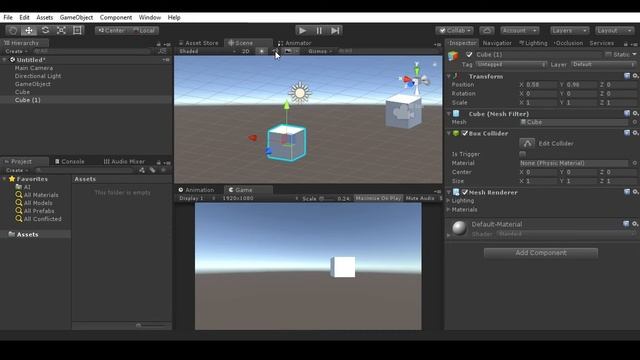Pick mesh with object selector circle
640x360 pixels.
635,122
